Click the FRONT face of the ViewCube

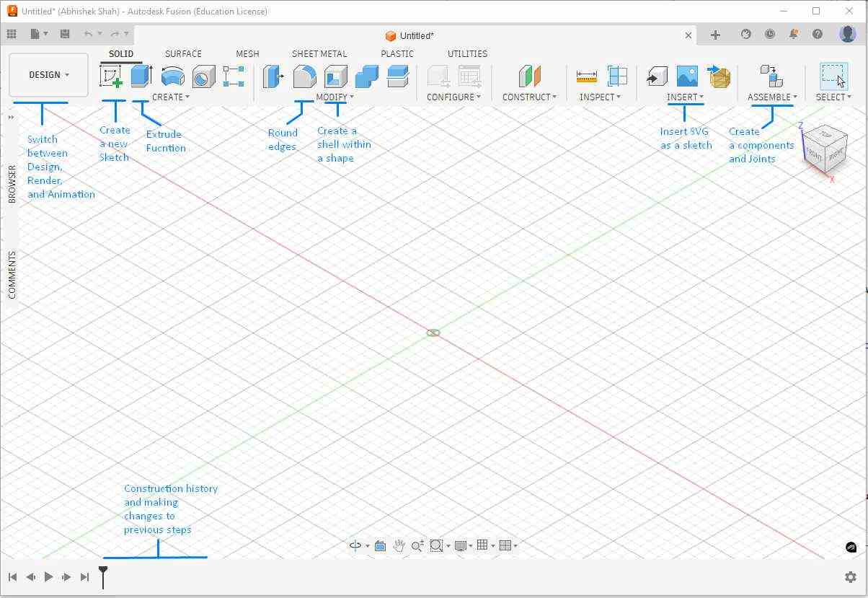[x=815, y=154]
